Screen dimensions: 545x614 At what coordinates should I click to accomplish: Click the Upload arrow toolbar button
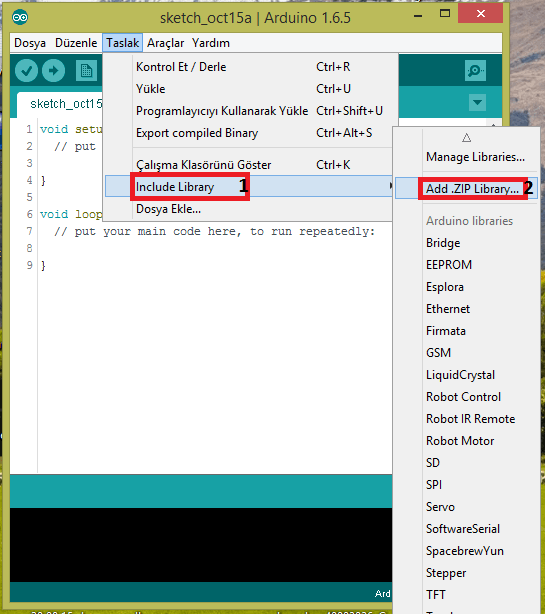pyautogui.click(x=54, y=71)
